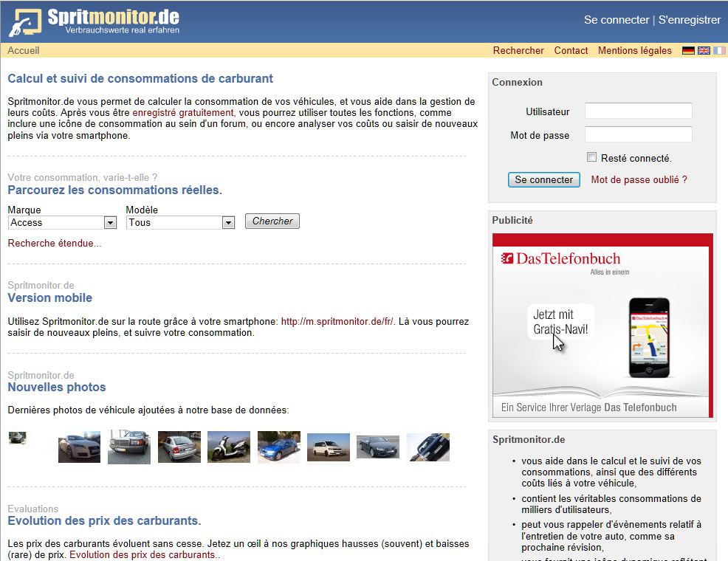Open the Modèle dropdown showing Tous

181,223
